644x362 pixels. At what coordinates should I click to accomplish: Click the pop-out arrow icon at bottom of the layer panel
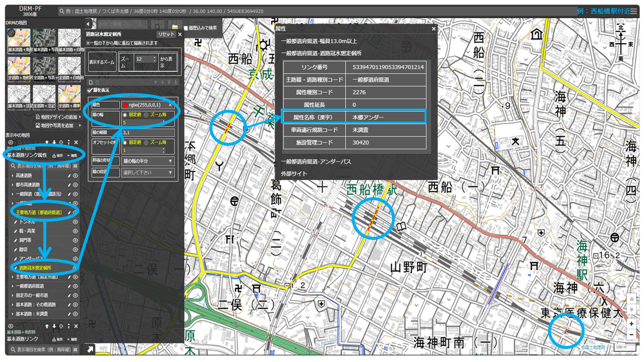90,349
